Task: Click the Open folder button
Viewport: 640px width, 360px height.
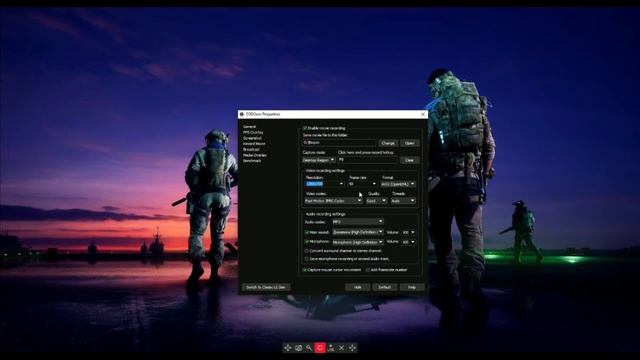Action: 409,143
